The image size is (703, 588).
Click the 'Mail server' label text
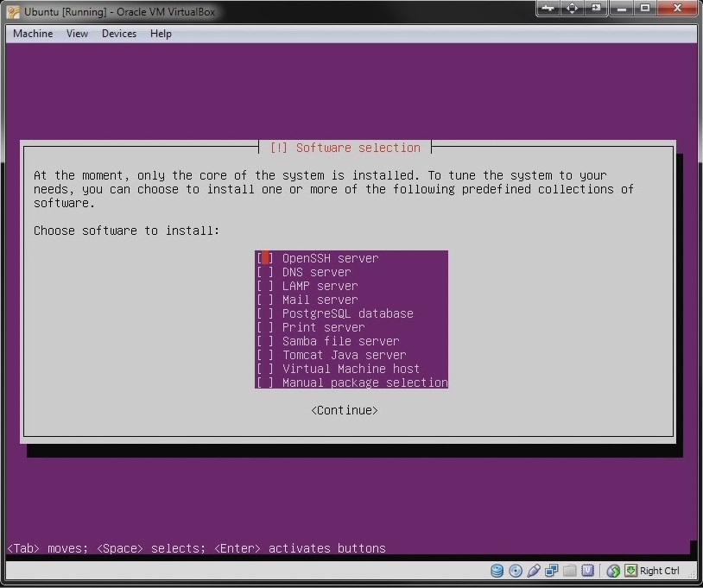[320, 300]
